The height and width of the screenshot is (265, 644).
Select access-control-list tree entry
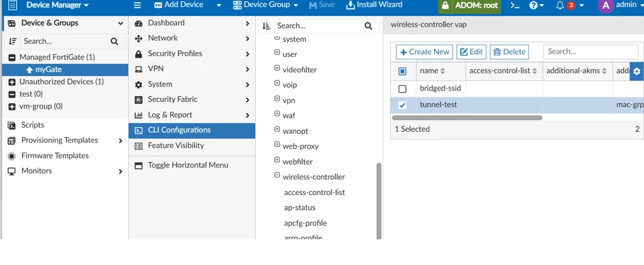(315, 192)
